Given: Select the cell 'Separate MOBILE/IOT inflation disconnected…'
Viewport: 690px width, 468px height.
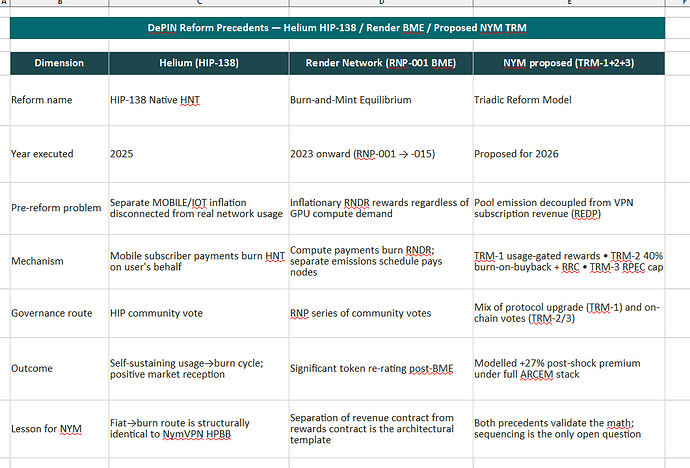Looking at the screenshot, I should click(199, 208).
